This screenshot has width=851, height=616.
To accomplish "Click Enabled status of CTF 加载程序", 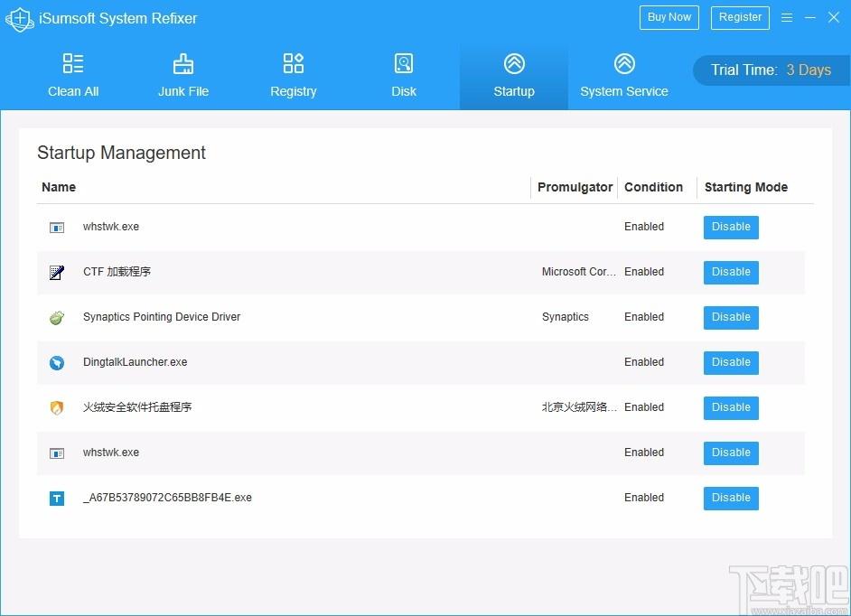I will 644,272.
